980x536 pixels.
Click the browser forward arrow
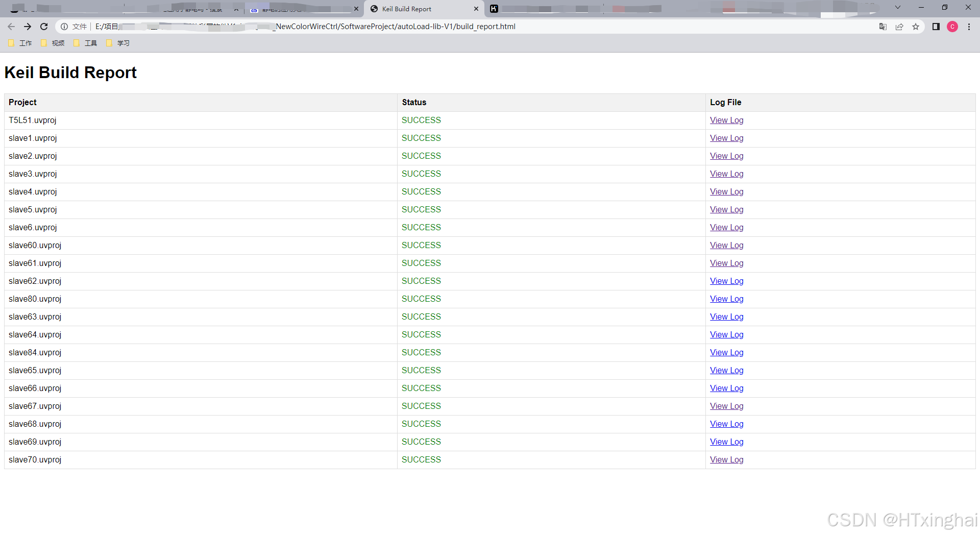click(28, 27)
